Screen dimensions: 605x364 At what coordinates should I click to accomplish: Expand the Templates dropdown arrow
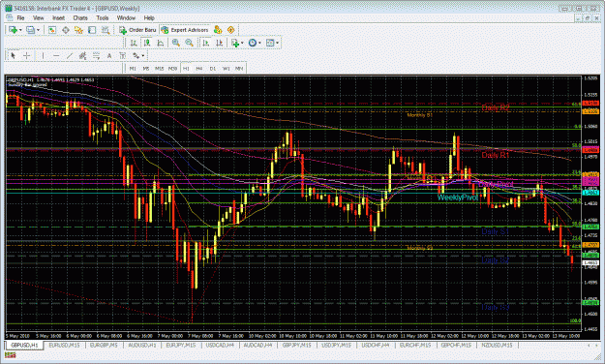click(277, 44)
